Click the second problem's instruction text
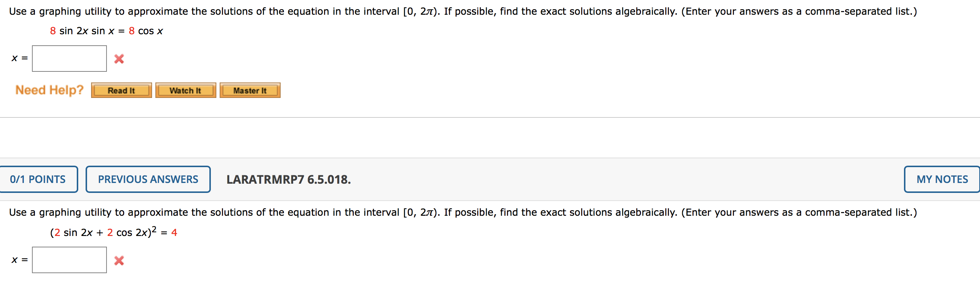 [266, 212]
